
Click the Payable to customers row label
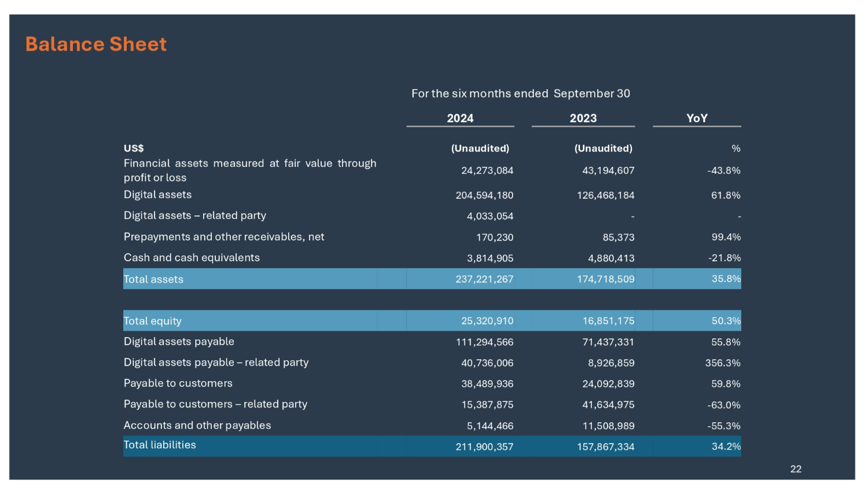tap(178, 383)
